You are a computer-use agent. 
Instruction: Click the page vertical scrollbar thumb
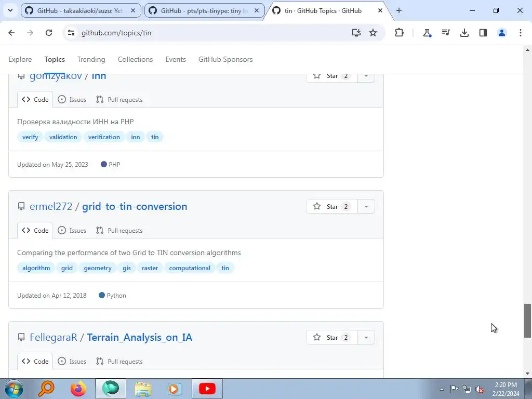[x=527, y=321]
